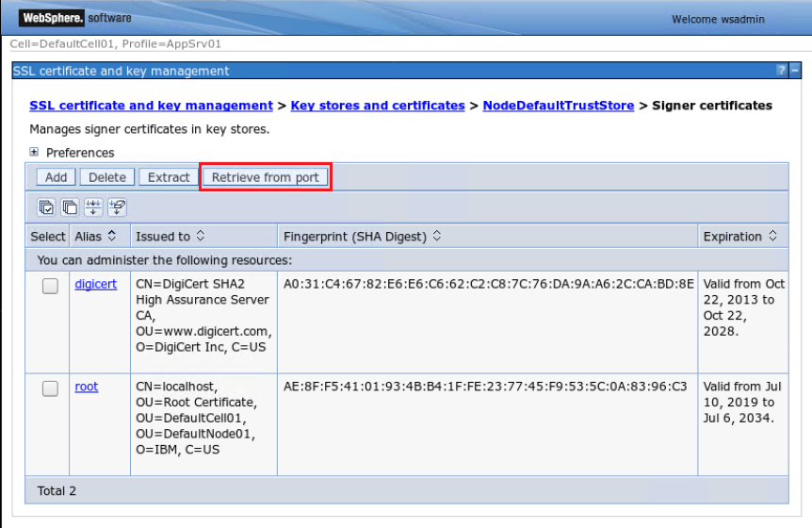Click the Extract button

click(169, 177)
